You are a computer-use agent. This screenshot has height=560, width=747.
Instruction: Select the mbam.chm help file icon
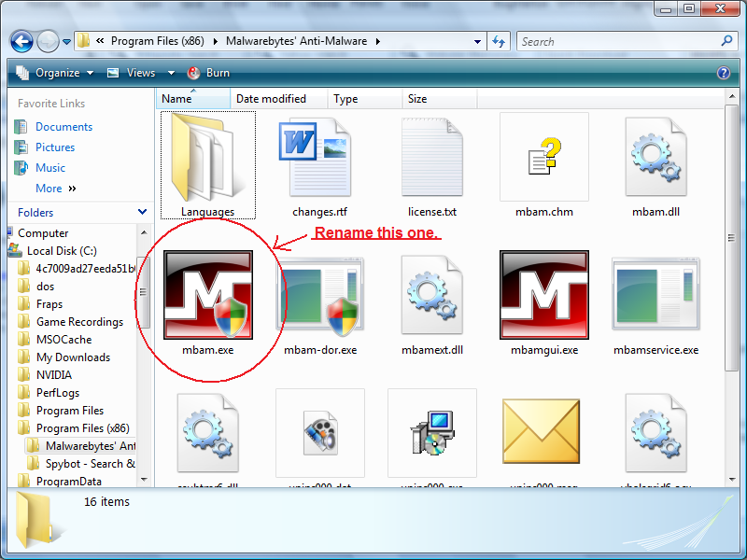[x=544, y=157]
